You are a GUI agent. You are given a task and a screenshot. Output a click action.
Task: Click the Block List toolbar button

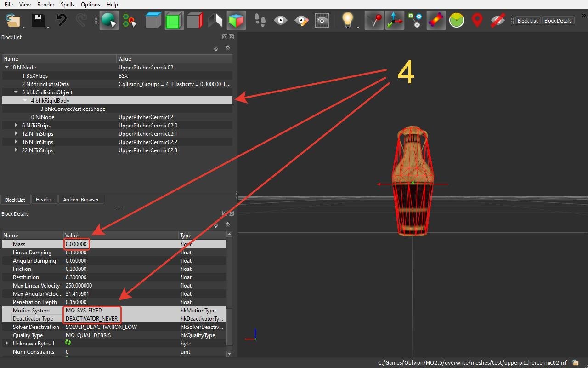click(x=527, y=21)
